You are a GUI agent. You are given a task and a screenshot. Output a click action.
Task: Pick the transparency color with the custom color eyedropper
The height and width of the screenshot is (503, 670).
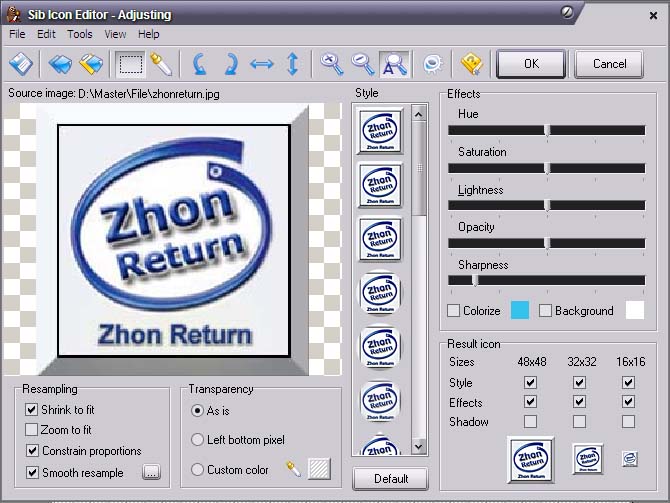tap(293, 469)
